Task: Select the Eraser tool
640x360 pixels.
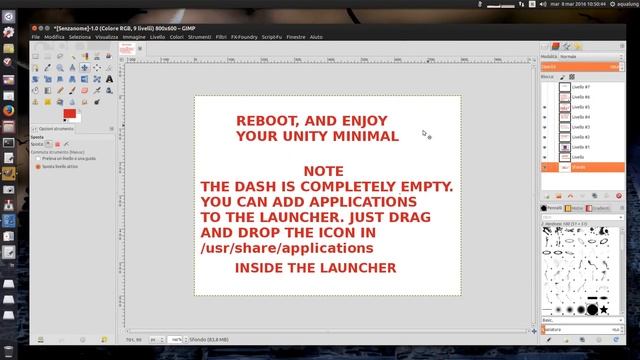Action: (x=84, y=91)
